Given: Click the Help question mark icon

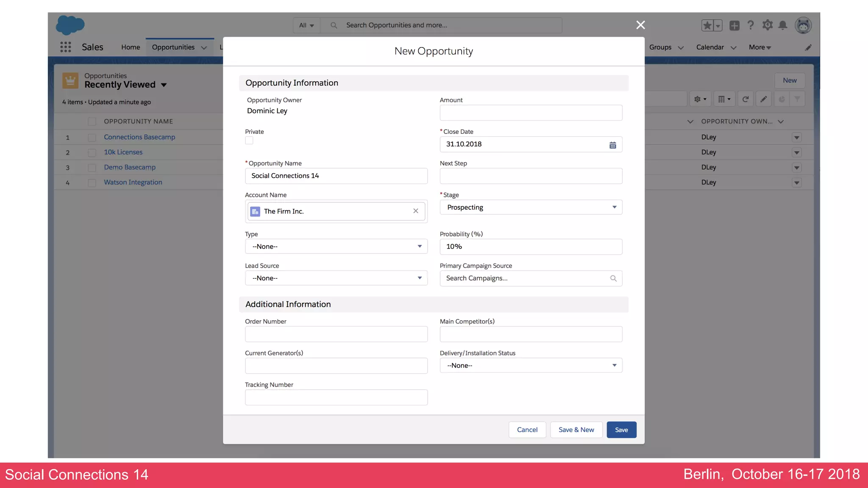Looking at the screenshot, I should (751, 25).
